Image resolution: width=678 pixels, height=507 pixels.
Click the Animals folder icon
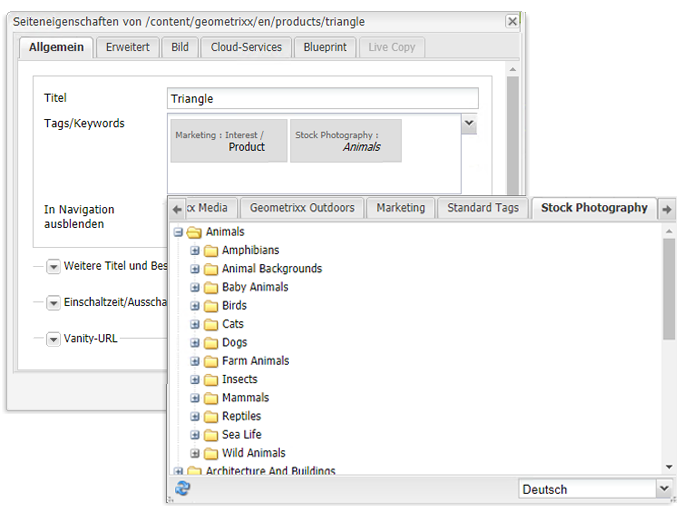[x=194, y=233]
